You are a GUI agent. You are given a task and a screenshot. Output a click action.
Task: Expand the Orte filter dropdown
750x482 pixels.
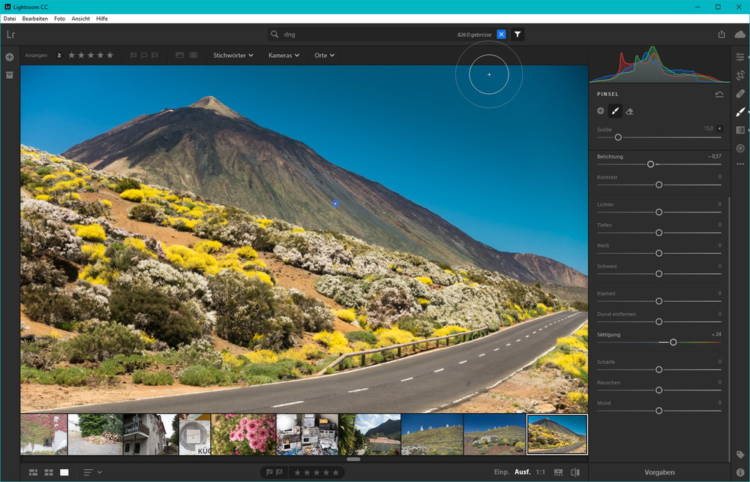[326, 55]
